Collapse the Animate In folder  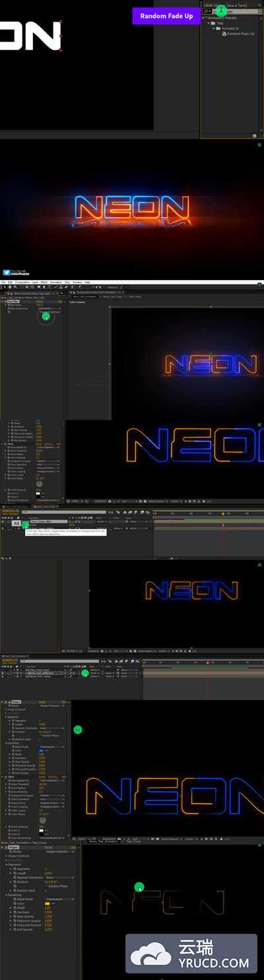[214, 28]
